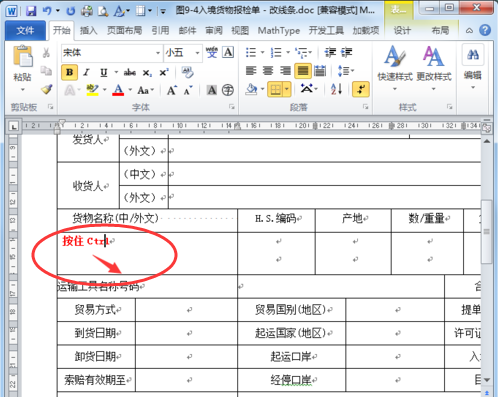This screenshot has height=397, width=498.
Task: Click the bullet list icon
Action: pyautogui.click(x=251, y=52)
